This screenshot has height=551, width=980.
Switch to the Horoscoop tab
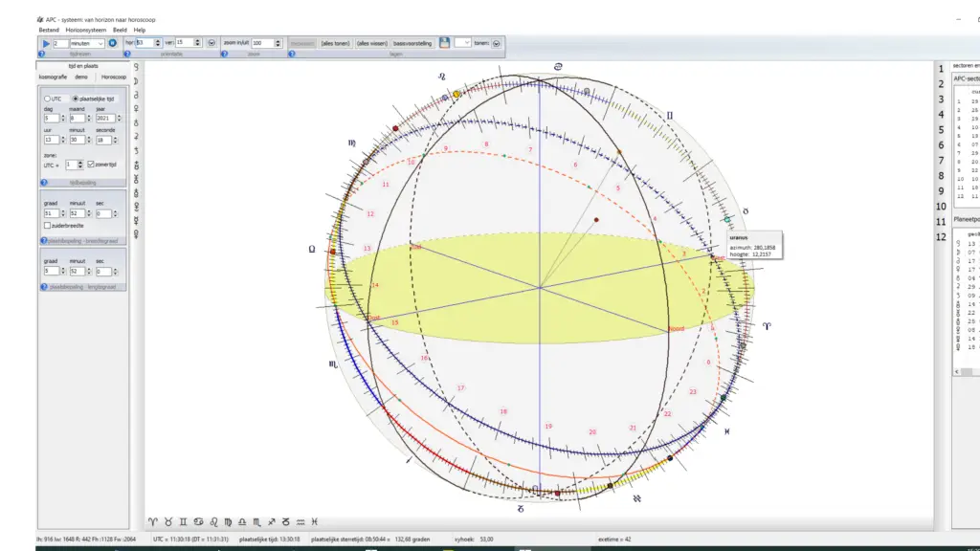[x=113, y=76]
